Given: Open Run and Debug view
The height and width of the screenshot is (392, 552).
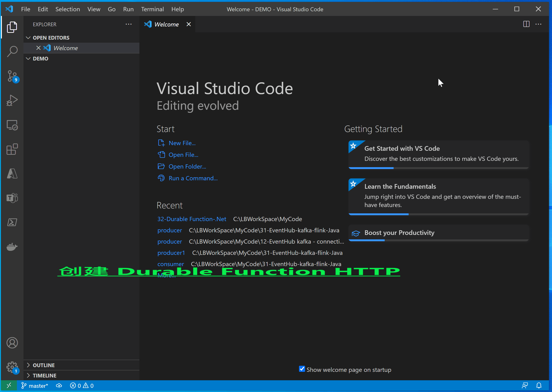Looking at the screenshot, I should 12,100.
